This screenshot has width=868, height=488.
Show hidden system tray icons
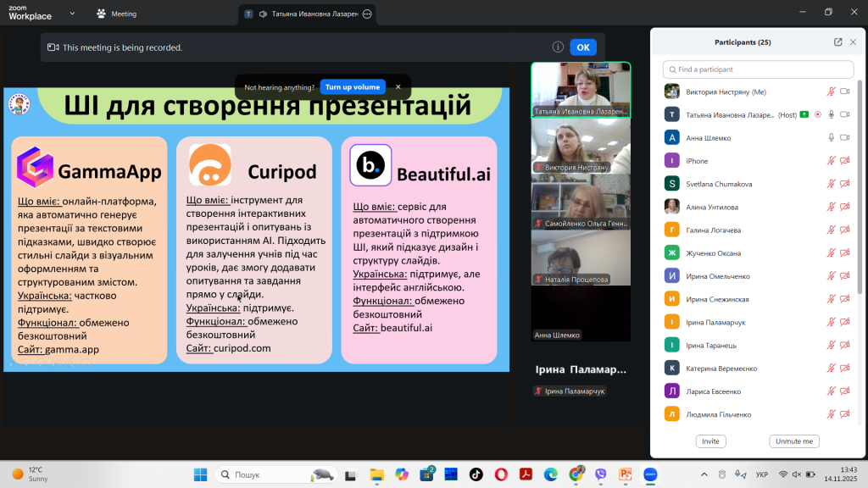[x=704, y=474]
